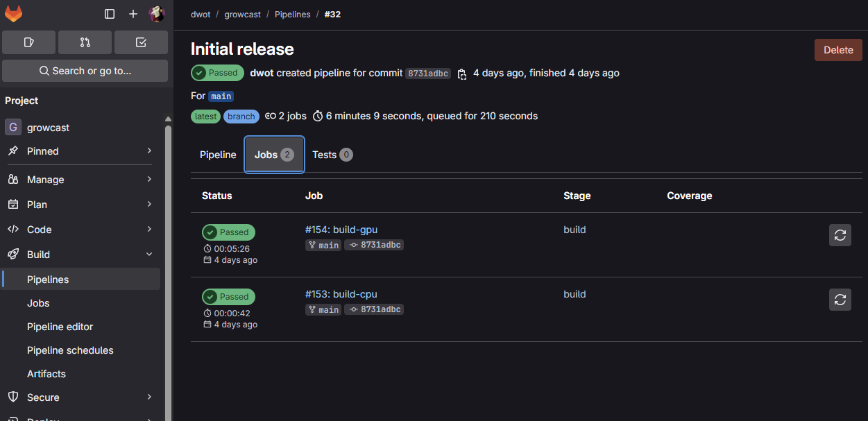
Task: Open the To-Do List shortcut
Action: (x=141, y=42)
